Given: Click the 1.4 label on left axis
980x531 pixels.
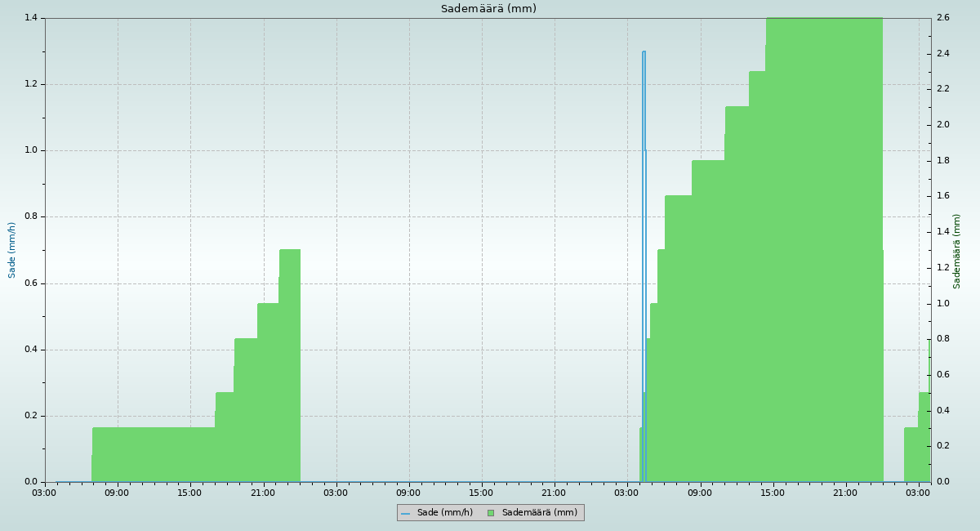Looking at the screenshot, I should (29, 18).
